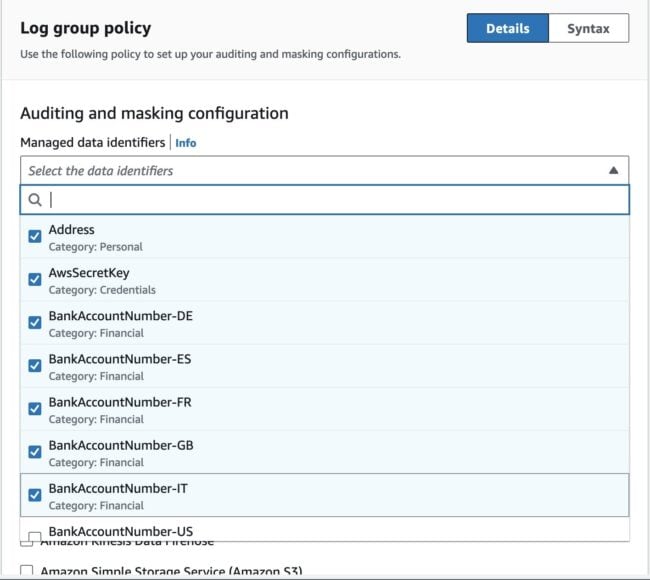This screenshot has height=580, width=650.
Task: Collapse the data identifiers dropdown arrow
Action: pyautogui.click(x=613, y=171)
